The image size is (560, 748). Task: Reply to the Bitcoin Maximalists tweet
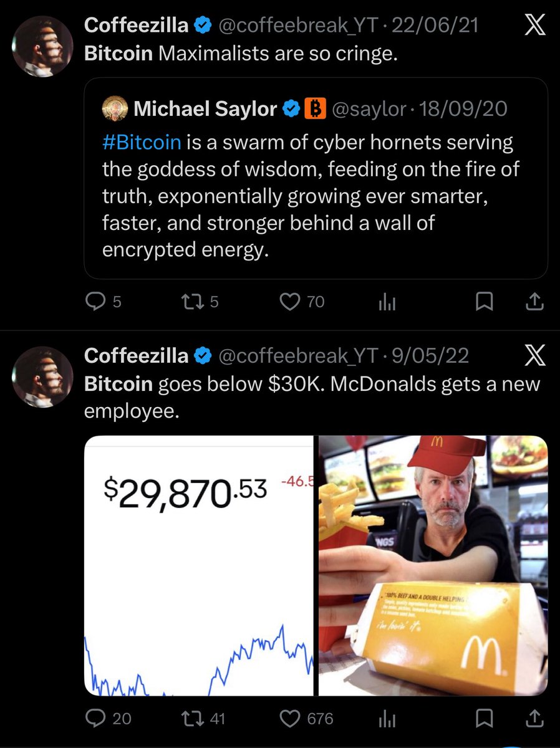(x=95, y=302)
